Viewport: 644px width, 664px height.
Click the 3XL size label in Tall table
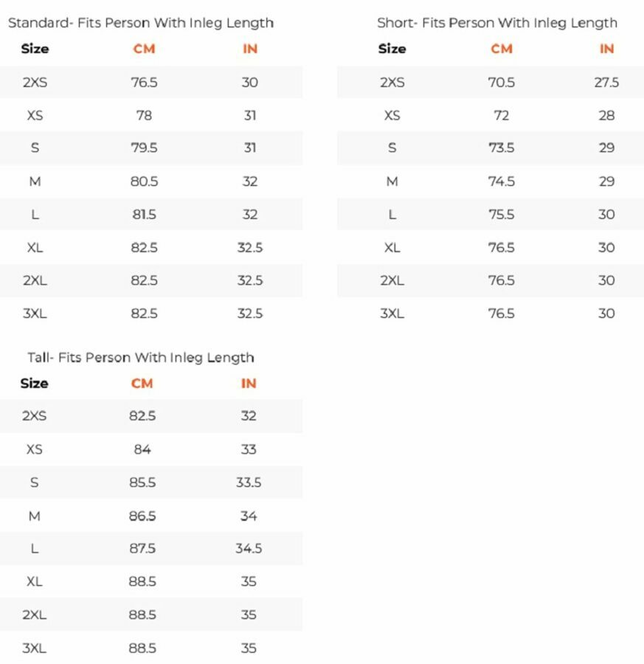tap(35, 649)
